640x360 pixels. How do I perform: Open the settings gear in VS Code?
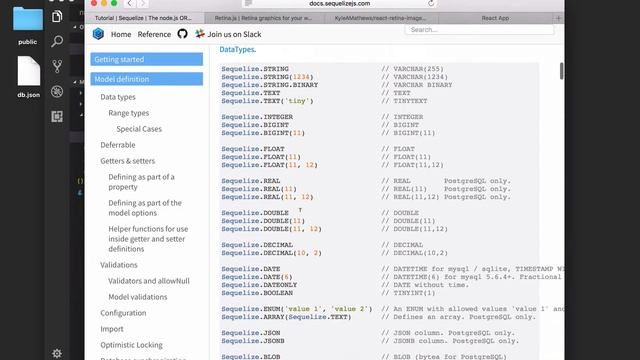coord(57,353)
